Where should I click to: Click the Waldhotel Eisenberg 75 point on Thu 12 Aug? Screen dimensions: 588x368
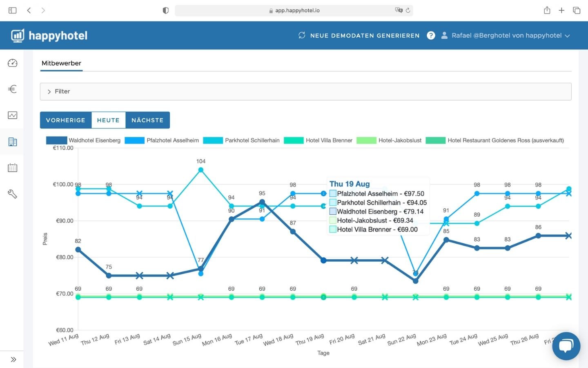click(x=109, y=276)
